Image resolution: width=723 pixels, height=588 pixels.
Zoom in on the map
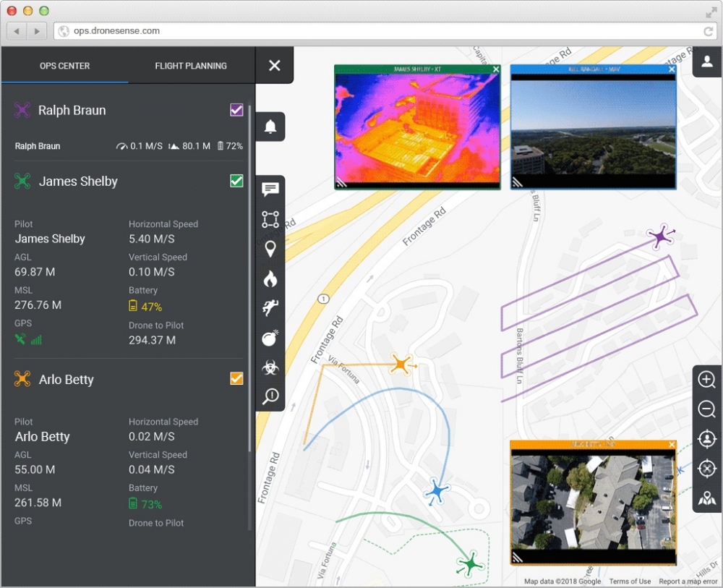click(x=706, y=380)
